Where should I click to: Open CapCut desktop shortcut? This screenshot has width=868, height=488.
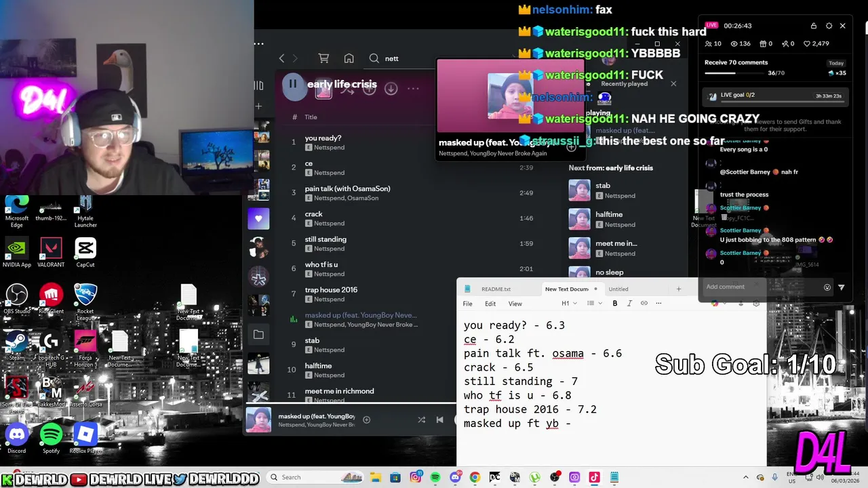(x=85, y=252)
